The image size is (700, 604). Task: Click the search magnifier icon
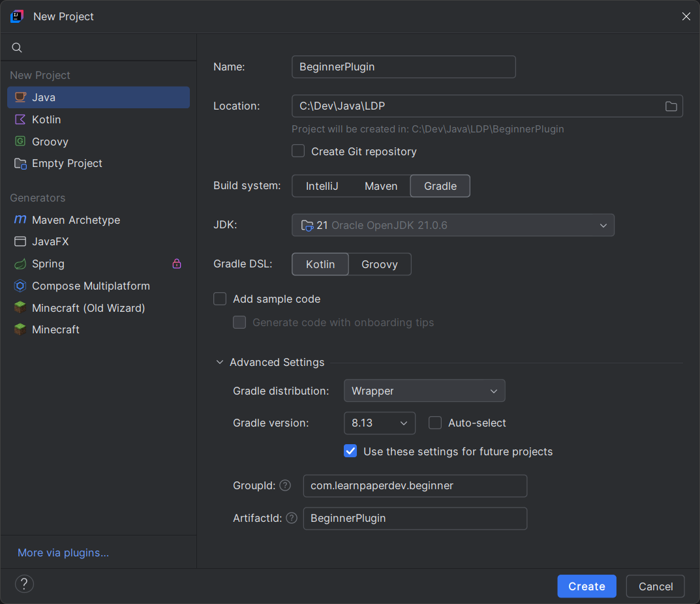pyautogui.click(x=17, y=48)
